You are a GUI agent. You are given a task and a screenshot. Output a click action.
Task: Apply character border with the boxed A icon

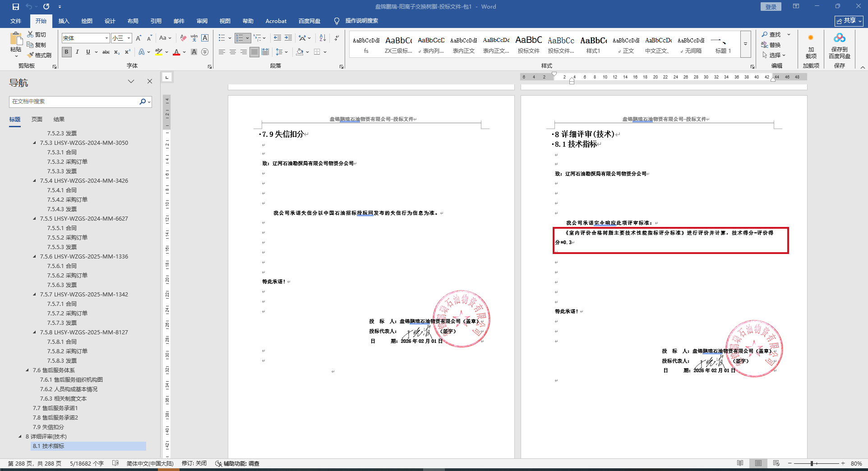coord(205,38)
